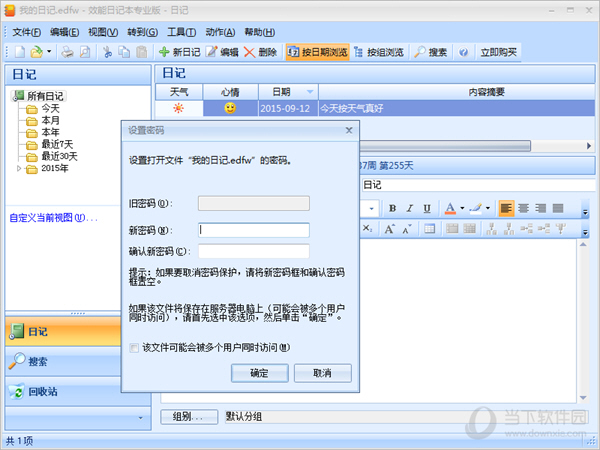The image size is (600, 450).
Task: Click the print icon
Action: tap(67, 52)
